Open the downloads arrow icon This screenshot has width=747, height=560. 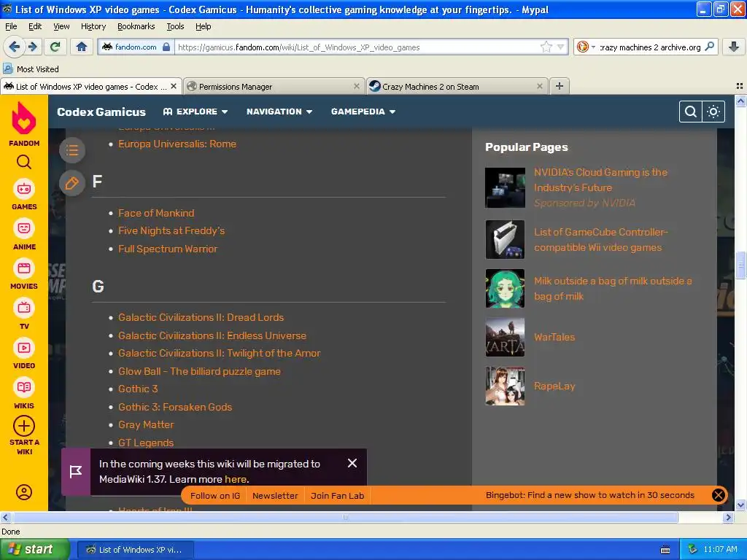(x=734, y=47)
